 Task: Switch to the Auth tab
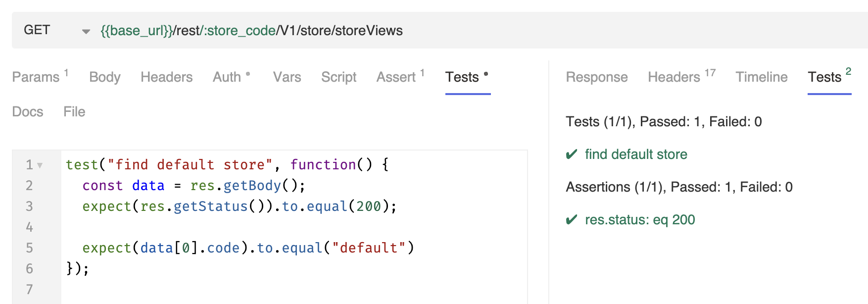click(x=231, y=77)
